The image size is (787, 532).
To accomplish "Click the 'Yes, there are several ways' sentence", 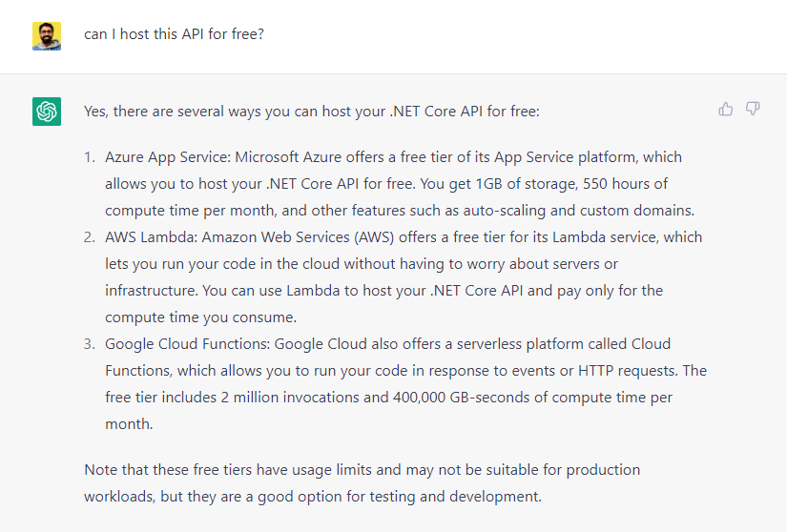I will [312, 112].
